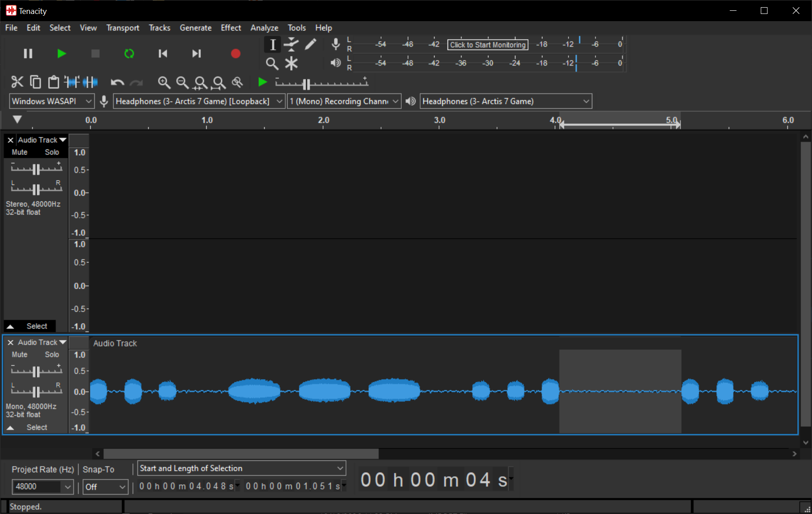Start playback with the green Play button

point(62,54)
